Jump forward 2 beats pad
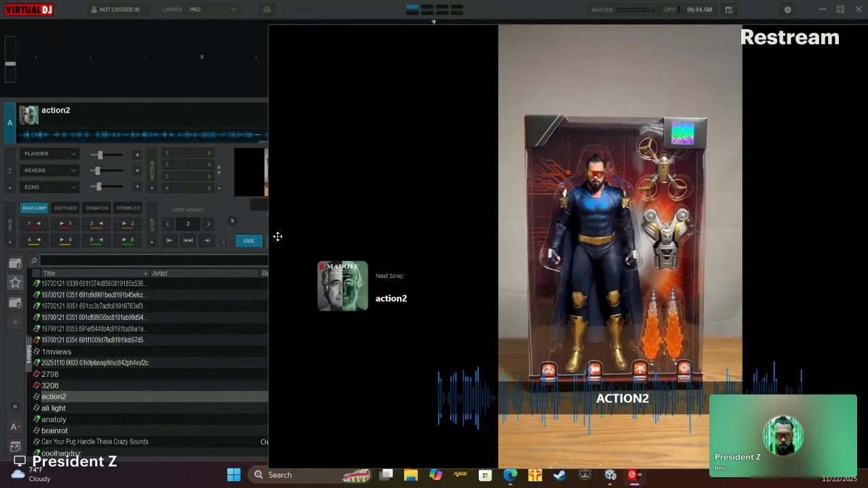 127,224
